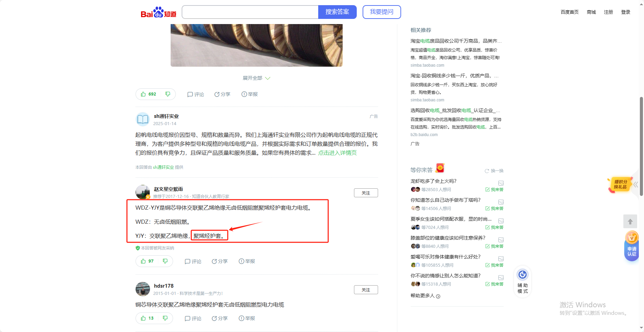Open the 淘宝-回收铜线多少钱一斤 recommendation
The height and width of the screenshot is (332, 644).
(454, 76)
